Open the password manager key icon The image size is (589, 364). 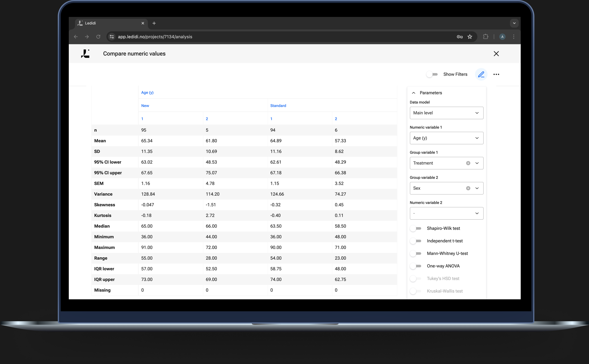459,37
